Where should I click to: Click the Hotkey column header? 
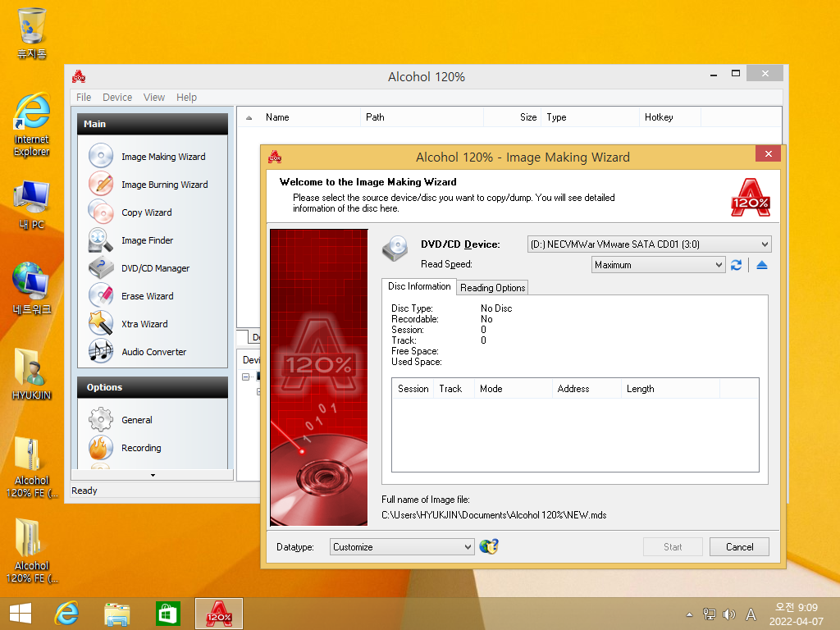(x=670, y=117)
